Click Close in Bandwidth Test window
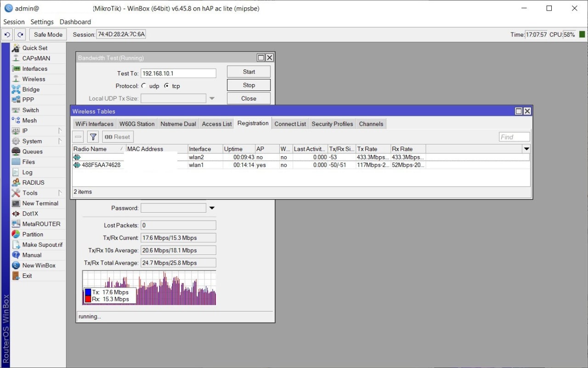This screenshot has height=368, width=588. 249,98
